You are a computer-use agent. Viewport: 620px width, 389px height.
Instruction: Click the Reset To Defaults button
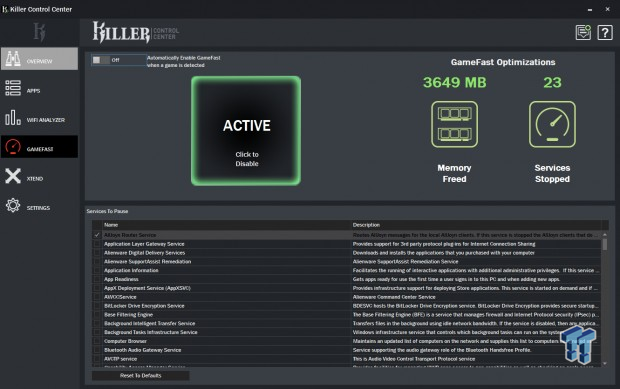coord(140,376)
